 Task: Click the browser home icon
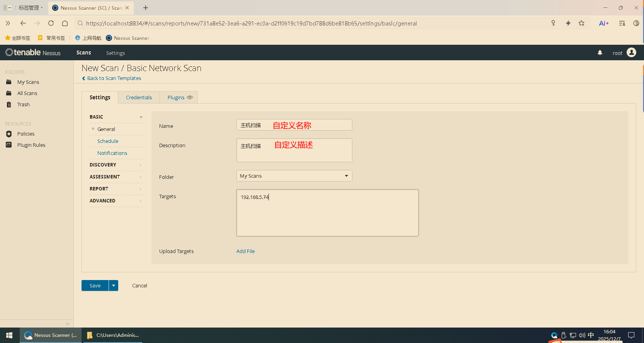tap(65, 23)
